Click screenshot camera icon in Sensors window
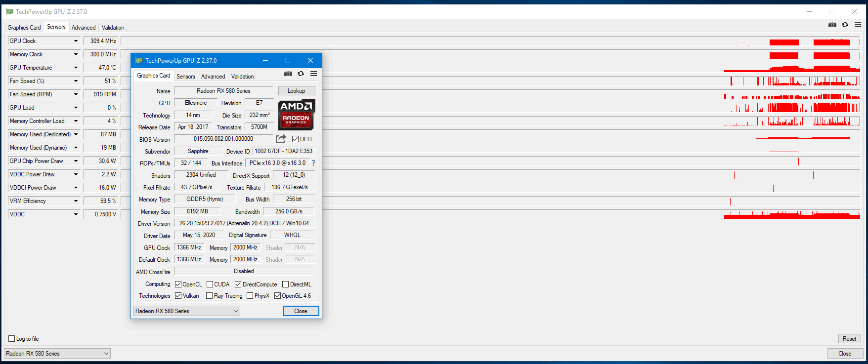This screenshot has height=364, width=868. 832,25
